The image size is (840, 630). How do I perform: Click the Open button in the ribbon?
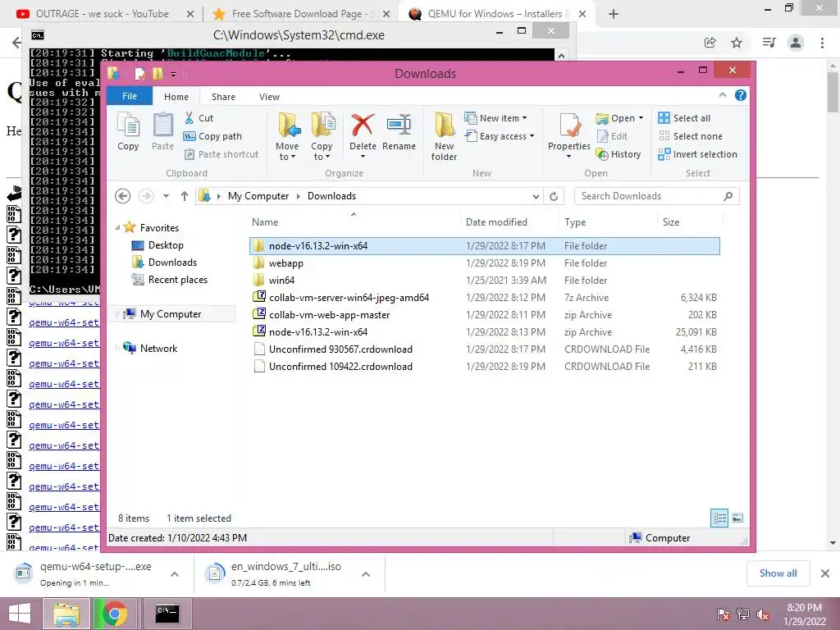click(615, 118)
